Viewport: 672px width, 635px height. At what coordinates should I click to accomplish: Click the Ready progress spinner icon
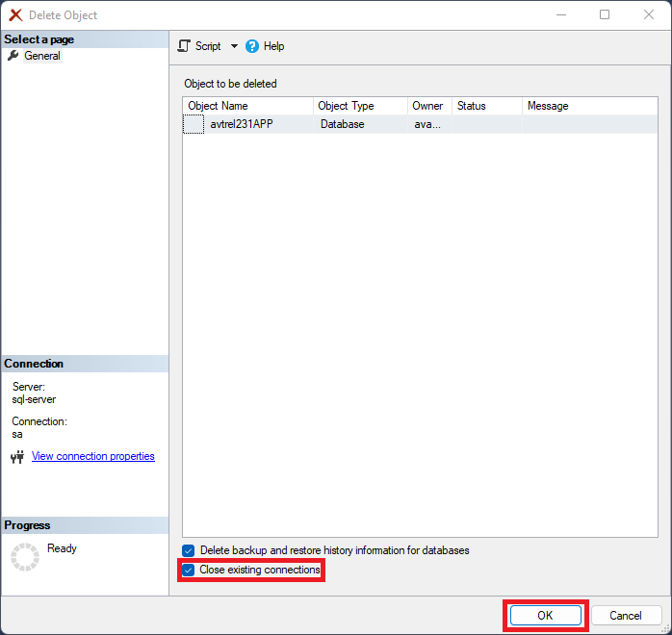(24, 556)
